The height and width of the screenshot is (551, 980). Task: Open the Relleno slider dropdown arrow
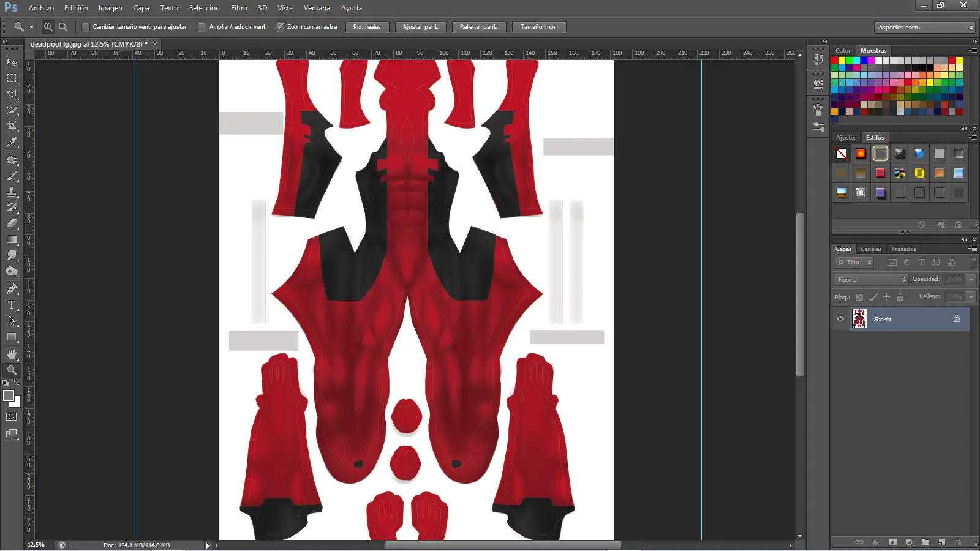tap(971, 297)
